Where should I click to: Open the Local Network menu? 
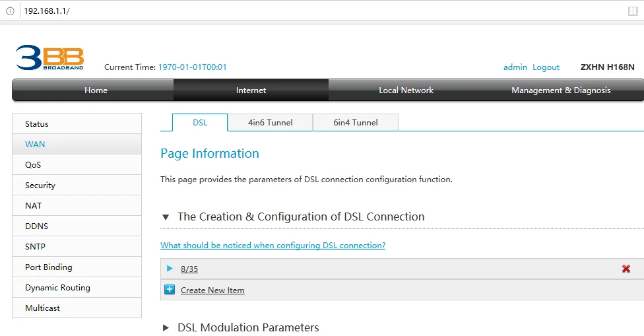click(x=406, y=90)
